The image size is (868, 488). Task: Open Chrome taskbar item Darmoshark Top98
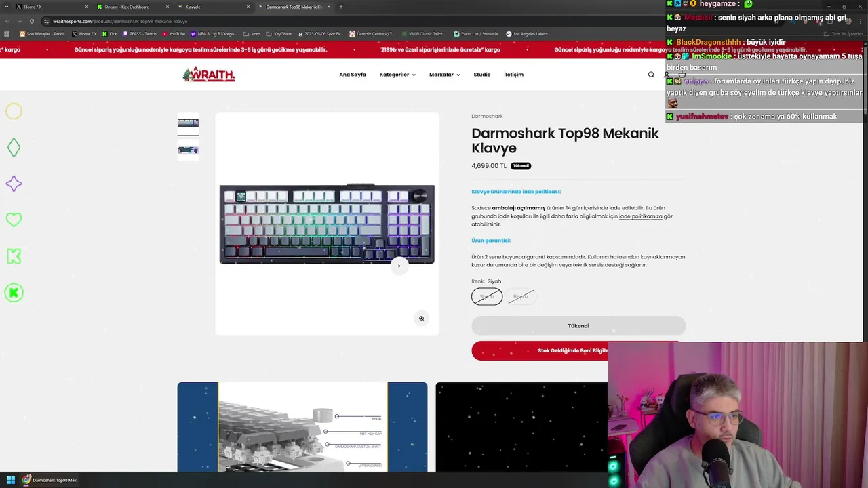tap(50, 480)
